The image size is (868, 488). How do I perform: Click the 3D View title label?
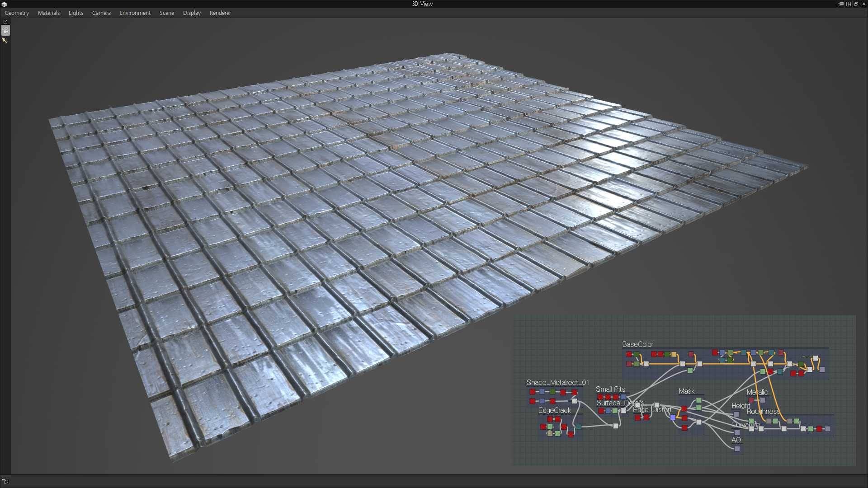click(422, 4)
